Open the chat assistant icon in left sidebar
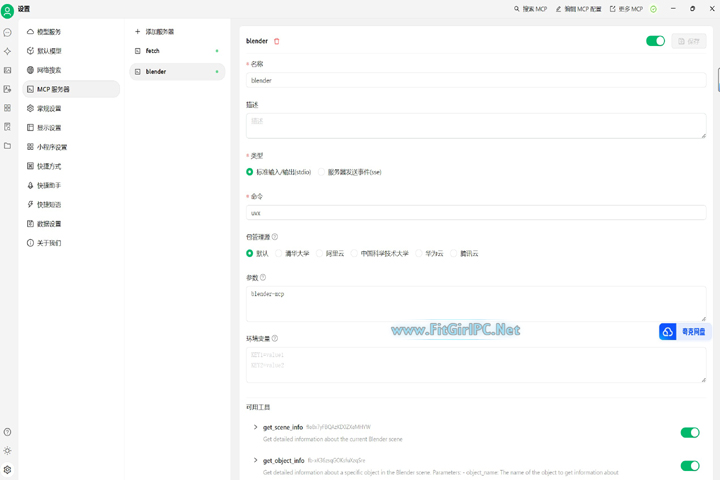 coord(7,32)
